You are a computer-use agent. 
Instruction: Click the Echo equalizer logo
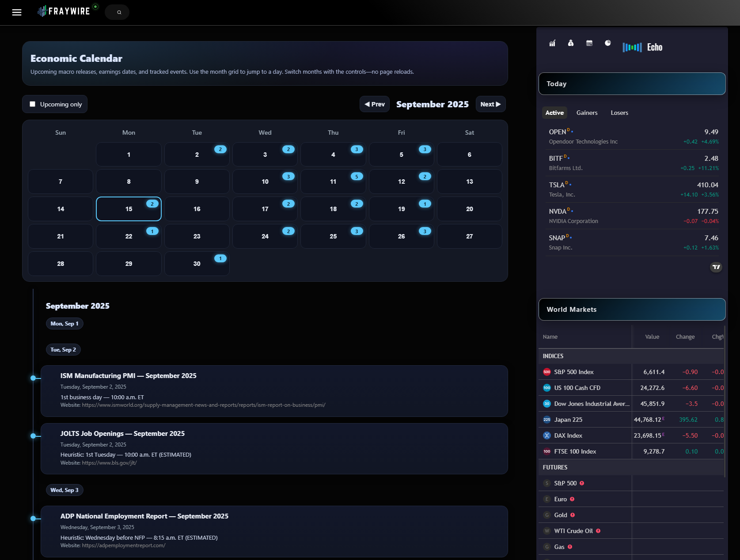[642, 47]
